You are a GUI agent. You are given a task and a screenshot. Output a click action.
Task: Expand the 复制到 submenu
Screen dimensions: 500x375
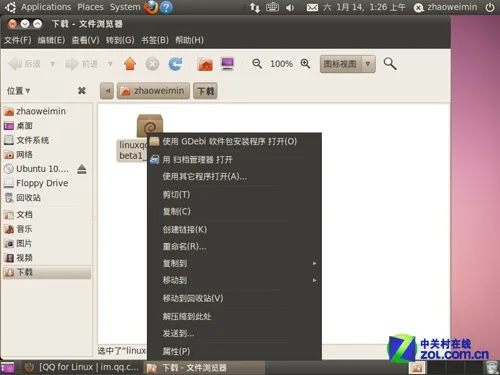tap(234, 263)
